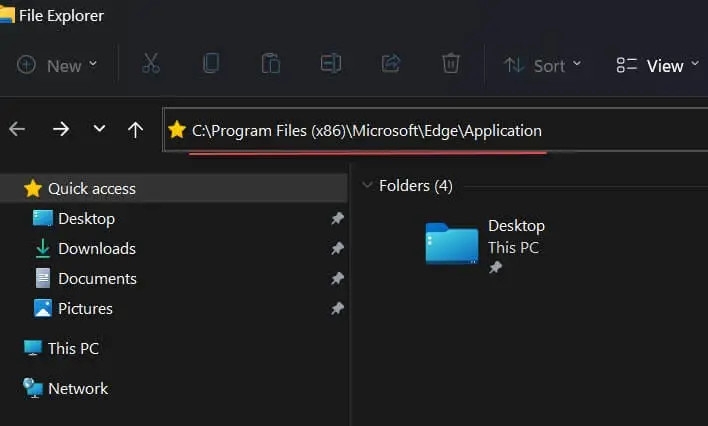Collapse the Folders (4) group

(x=367, y=185)
